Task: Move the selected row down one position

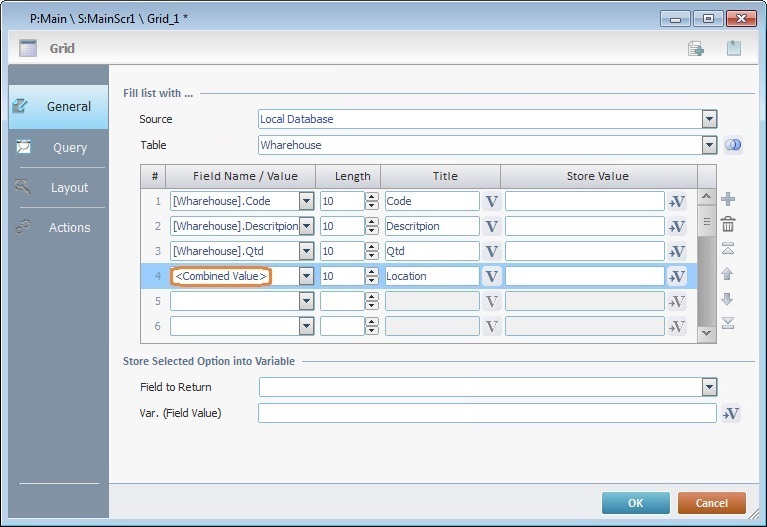Action: click(728, 299)
